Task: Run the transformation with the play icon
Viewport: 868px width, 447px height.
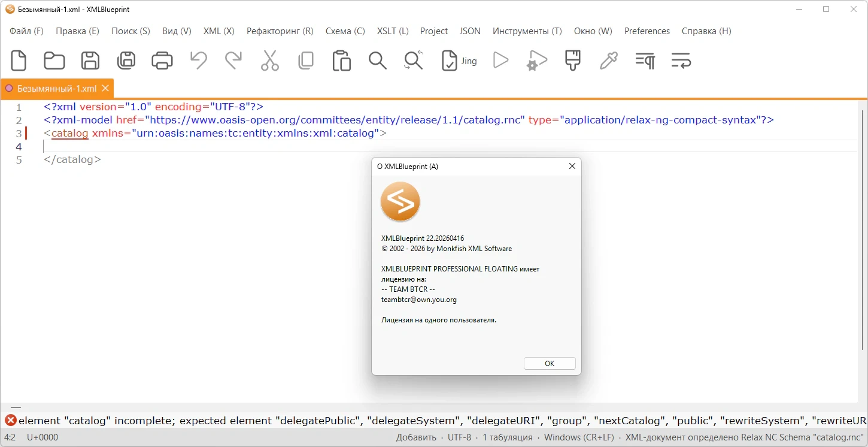Action: tap(500, 61)
